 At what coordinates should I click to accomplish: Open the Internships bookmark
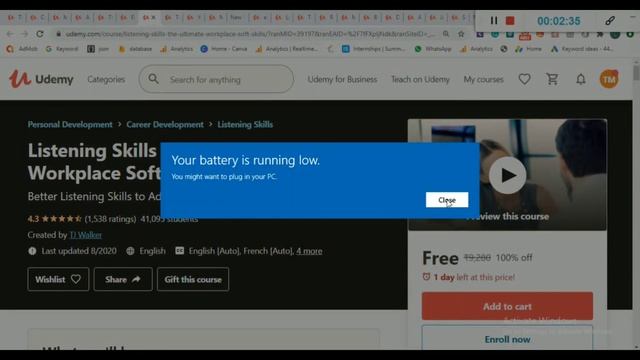(374, 49)
